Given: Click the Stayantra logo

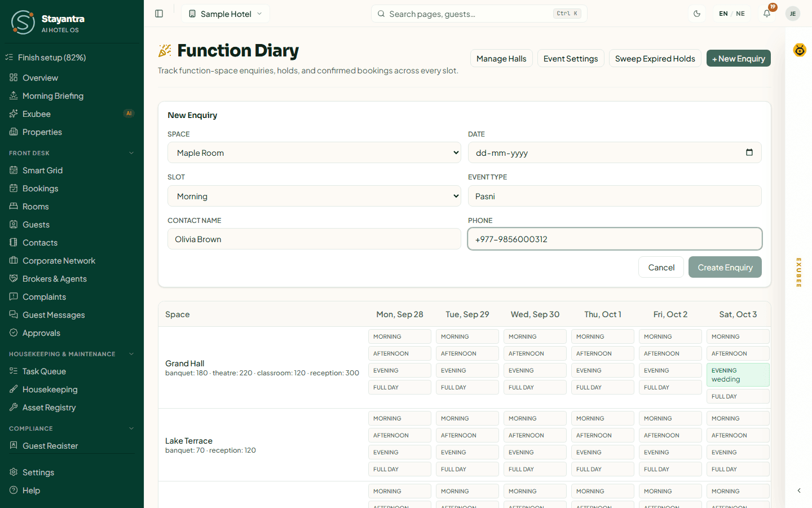Looking at the screenshot, I should 23,22.
